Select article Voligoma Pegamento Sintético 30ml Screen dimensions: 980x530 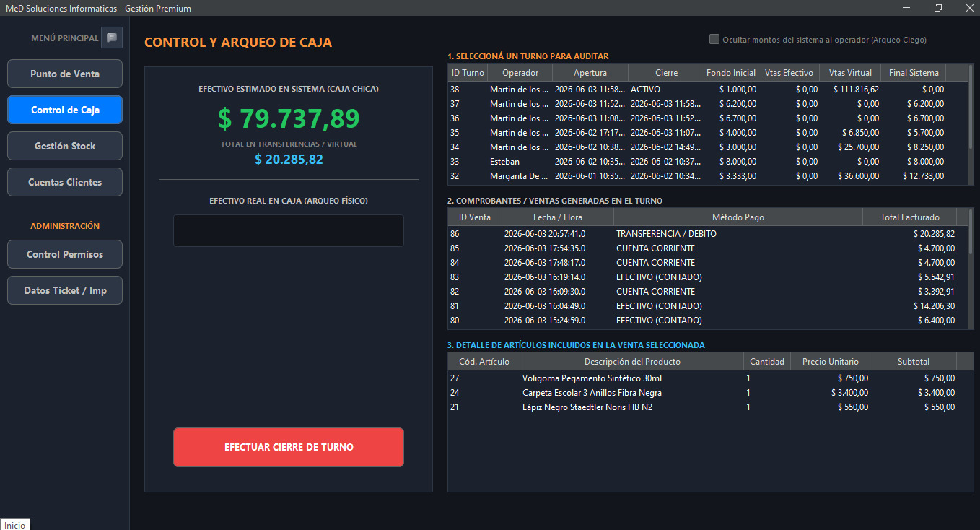point(710,378)
